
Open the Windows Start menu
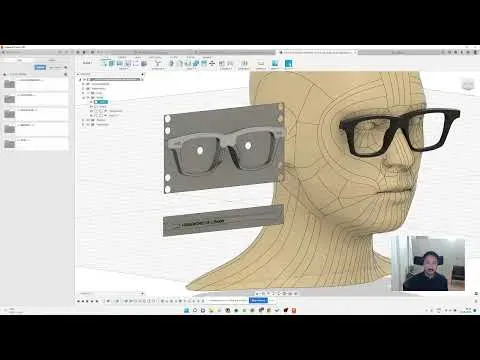pyautogui.click(x=187, y=310)
